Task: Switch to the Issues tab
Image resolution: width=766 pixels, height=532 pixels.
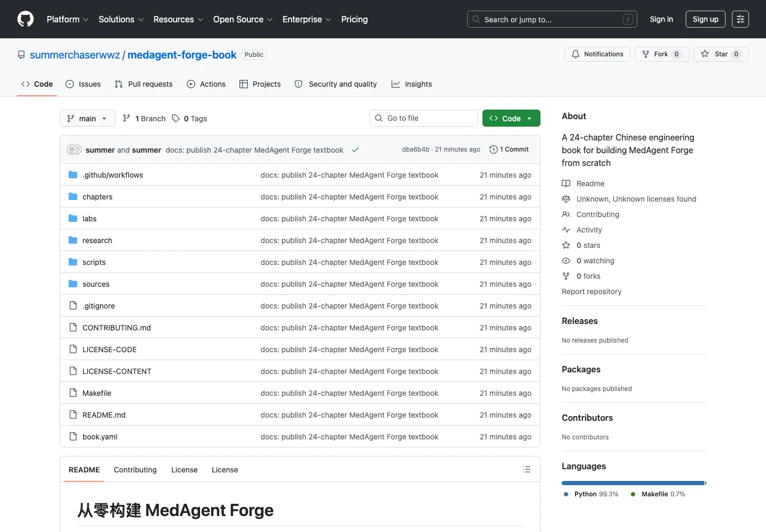Action: 83,84
